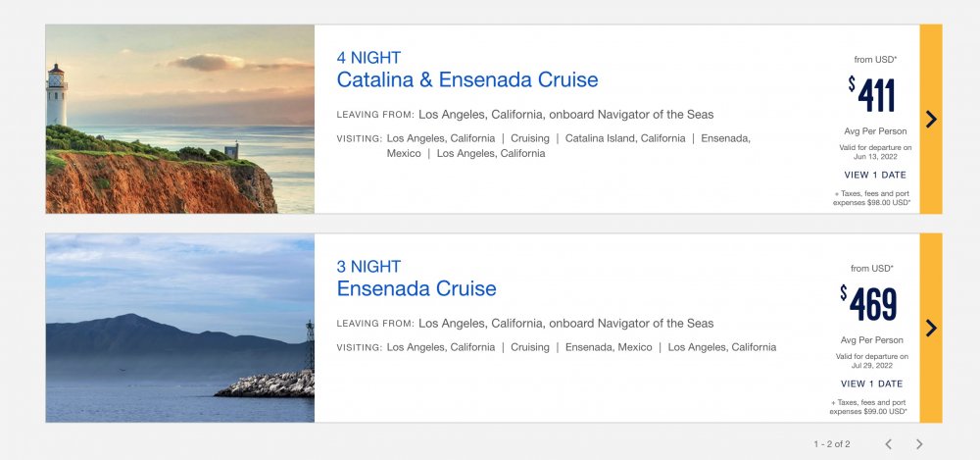This screenshot has height=460, width=980.
Task: Click the $98.00 taxes and fees note
Action: point(872,198)
